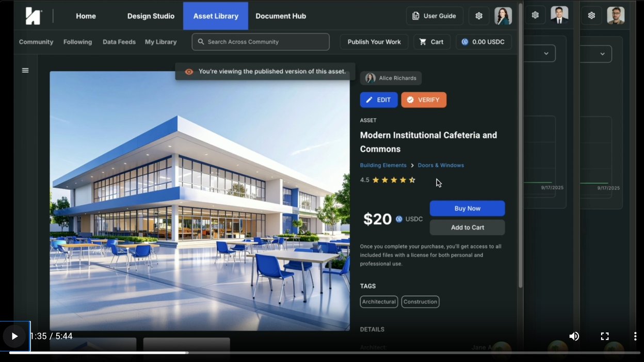Click the Buy Now button
Image resolution: width=644 pixels, height=362 pixels.
[468, 208]
